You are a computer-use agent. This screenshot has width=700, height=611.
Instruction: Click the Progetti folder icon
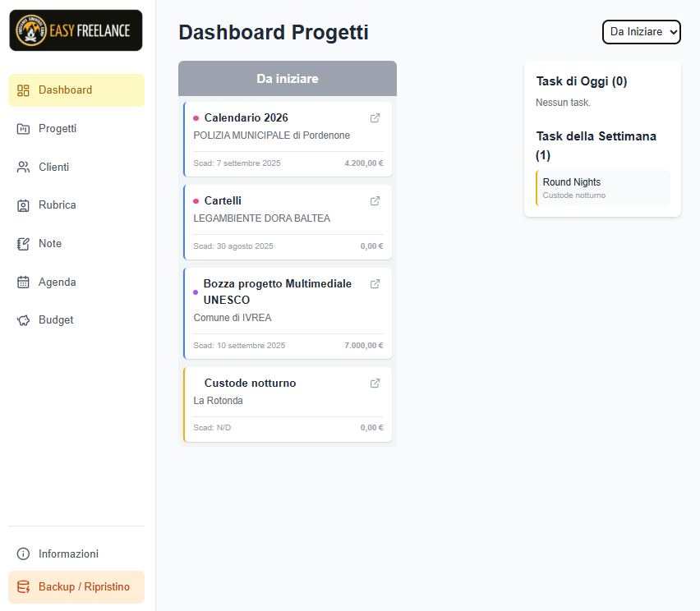tap(23, 129)
